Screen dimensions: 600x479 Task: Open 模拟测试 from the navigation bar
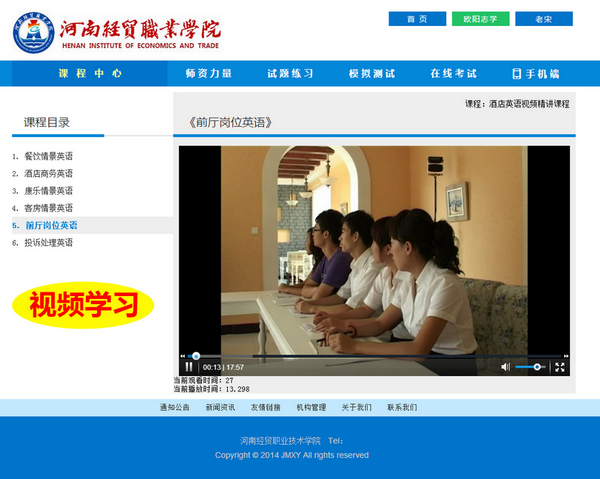coord(372,74)
